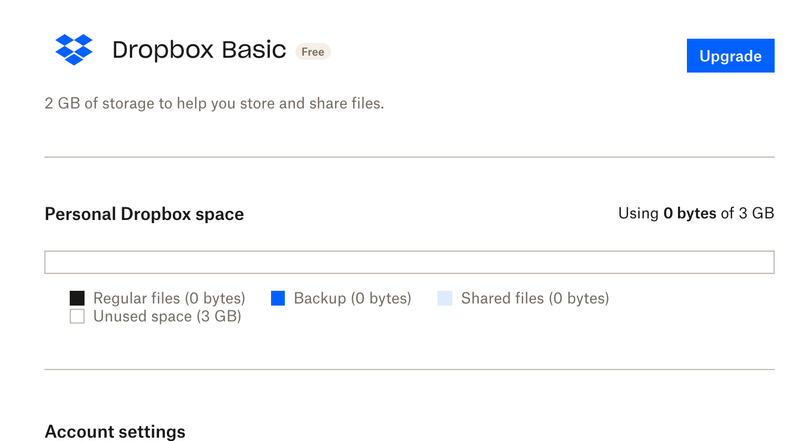Screen dimensions: 800x441
Task: Click the divider line below the plan description
Action: point(409,157)
